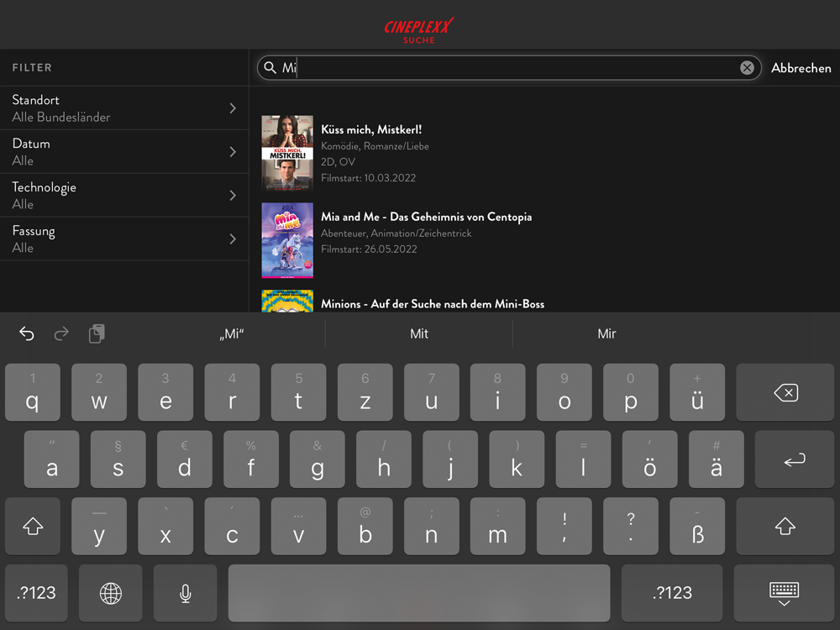The height and width of the screenshot is (630, 840).
Task: Tap the ä key
Action: click(716, 459)
